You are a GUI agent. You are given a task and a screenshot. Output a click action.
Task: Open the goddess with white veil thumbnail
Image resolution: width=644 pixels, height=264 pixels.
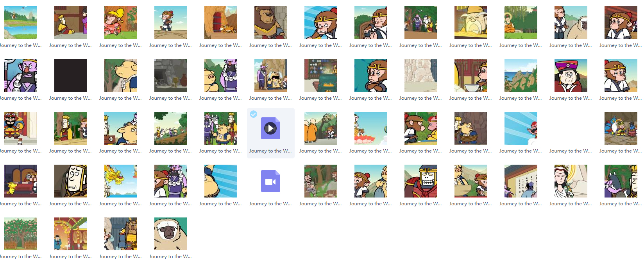[x=571, y=181]
